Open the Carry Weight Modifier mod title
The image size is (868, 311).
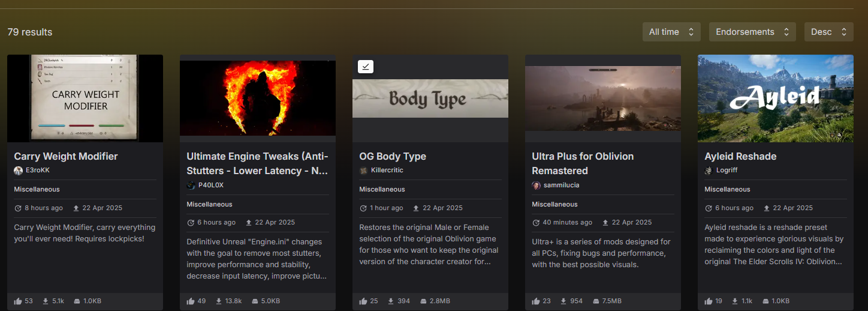pos(66,156)
